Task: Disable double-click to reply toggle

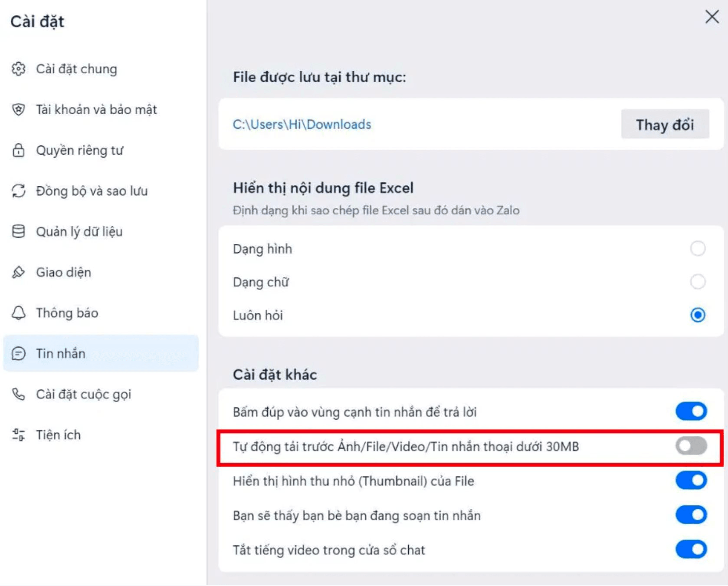Action: coord(691,412)
